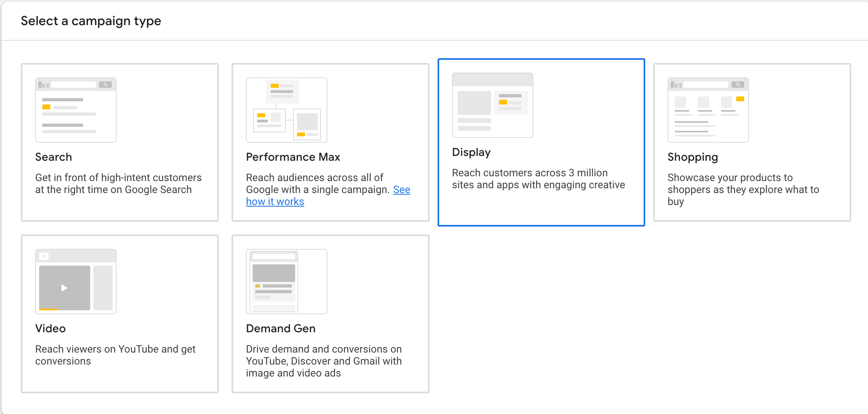Select the Search campaign illustration icon

click(x=76, y=110)
